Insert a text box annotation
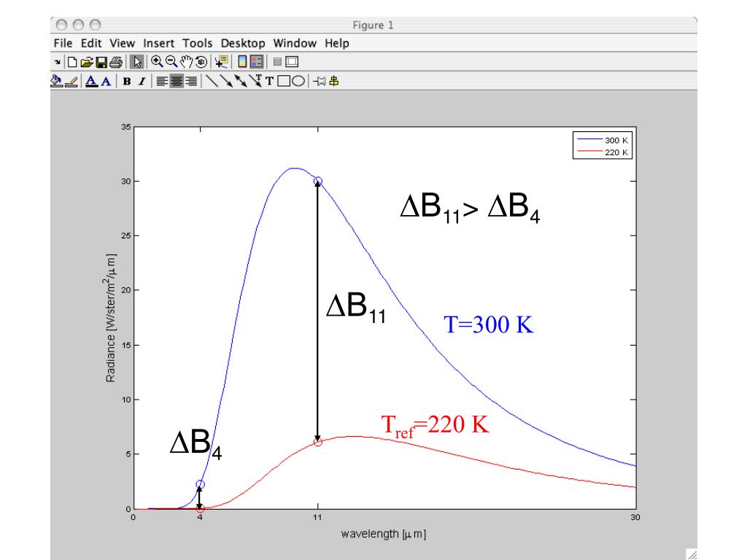Screen dimensions: 747x560 [269, 82]
